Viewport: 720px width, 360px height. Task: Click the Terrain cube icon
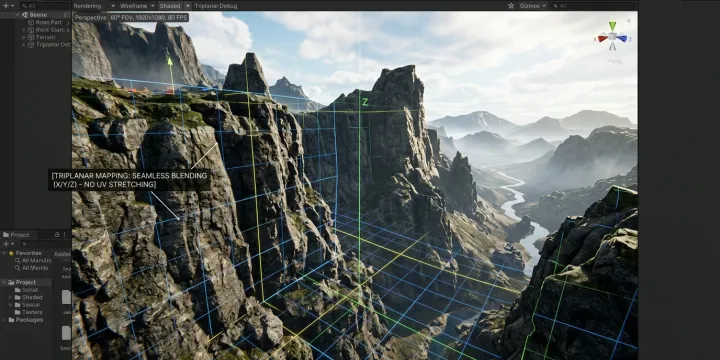pyautogui.click(x=31, y=37)
